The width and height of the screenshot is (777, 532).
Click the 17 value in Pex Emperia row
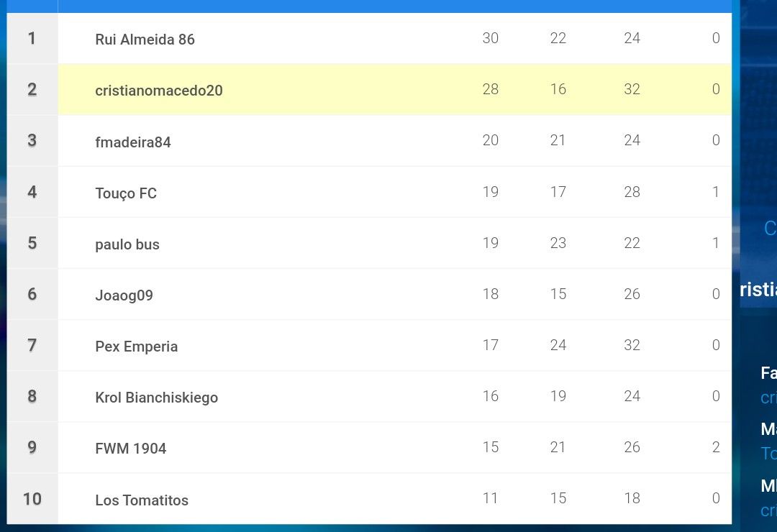pos(491,345)
